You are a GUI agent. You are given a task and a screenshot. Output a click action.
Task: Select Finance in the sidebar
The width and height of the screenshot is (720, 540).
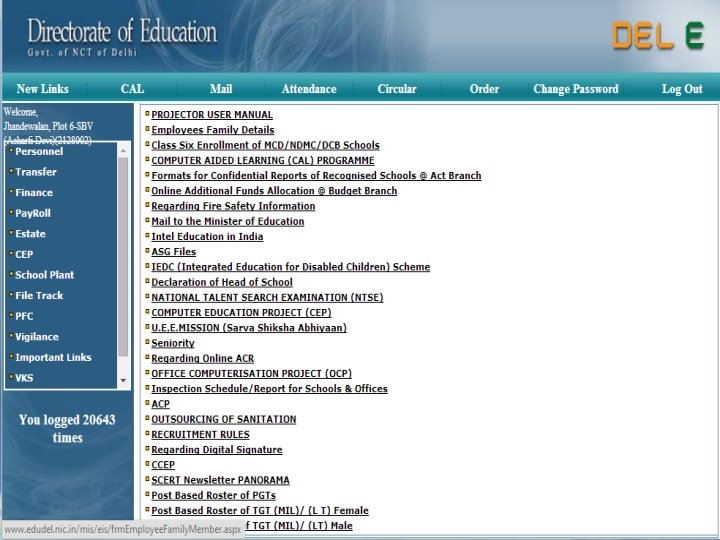point(34,193)
